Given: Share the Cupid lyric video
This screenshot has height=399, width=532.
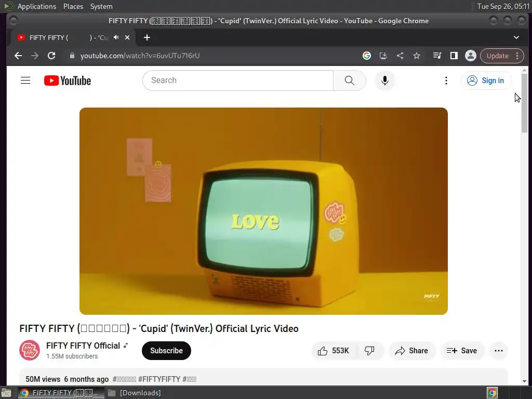Looking at the screenshot, I should coord(412,351).
